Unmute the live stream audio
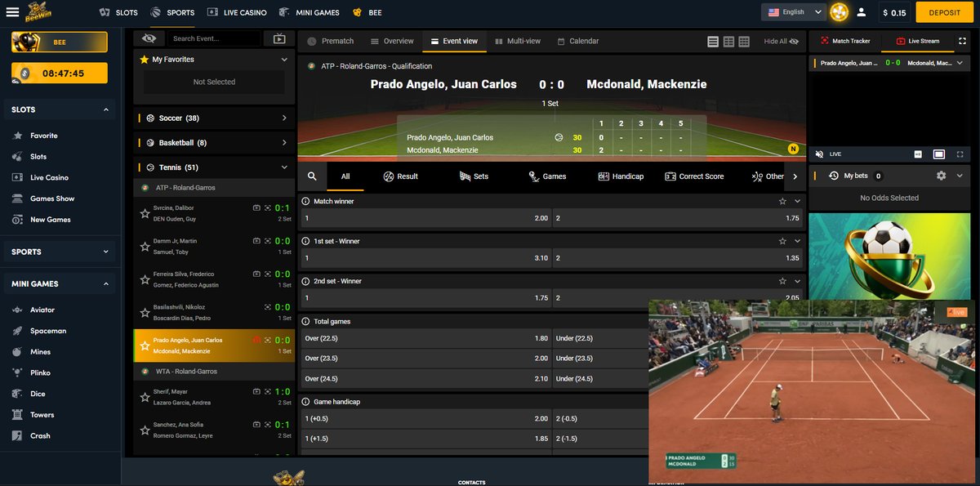 [x=819, y=154]
